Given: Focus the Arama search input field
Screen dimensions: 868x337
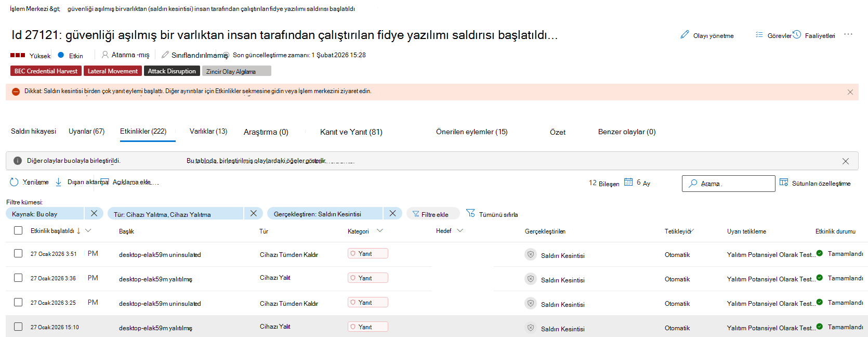Looking at the screenshot, I should (729, 184).
